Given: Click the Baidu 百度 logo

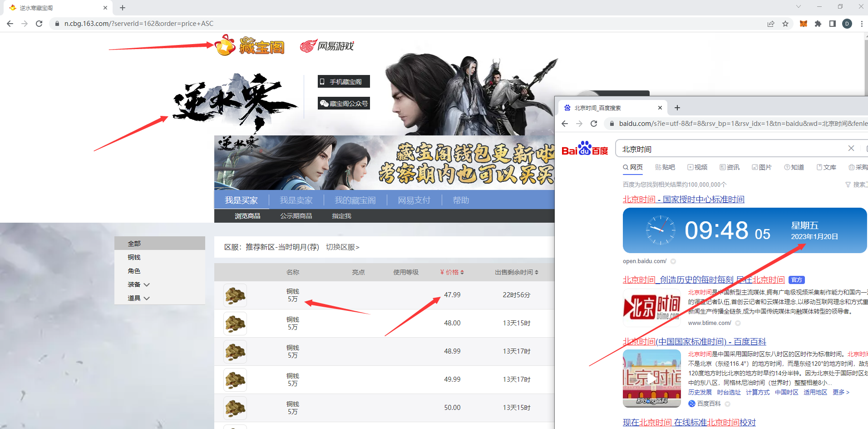Looking at the screenshot, I should pos(585,149).
